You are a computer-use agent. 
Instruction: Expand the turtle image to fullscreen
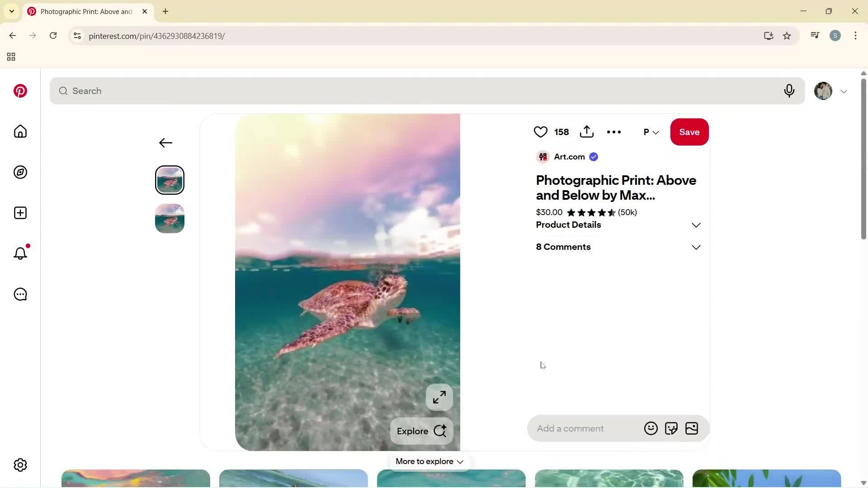click(x=439, y=397)
